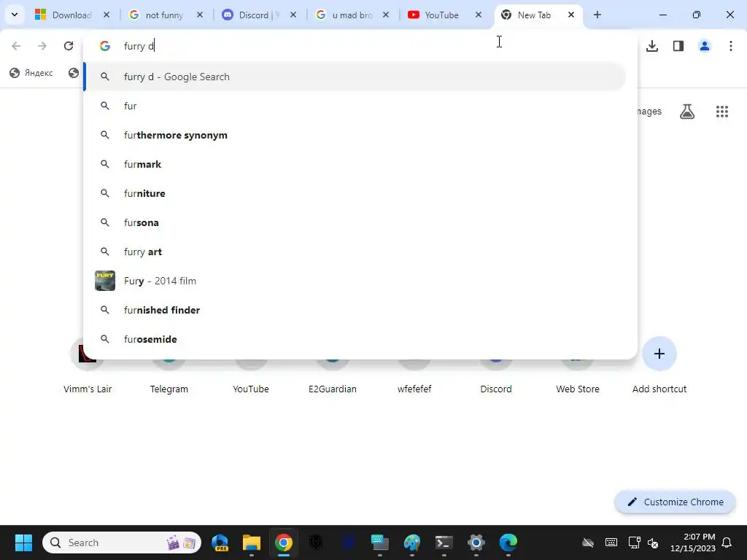This screenshot has width=747, height=560.
Task: Open the Яндекс bookmark
Action: pos(31,73)
